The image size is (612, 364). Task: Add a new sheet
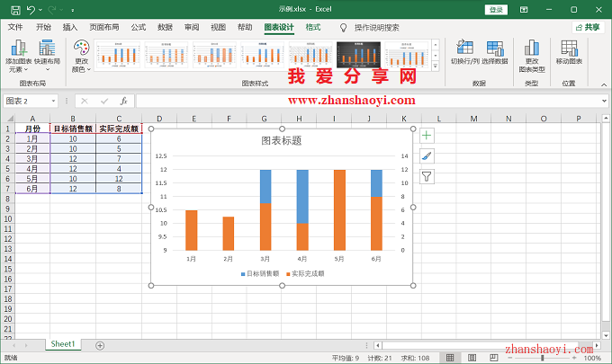[x=100, y=345]
